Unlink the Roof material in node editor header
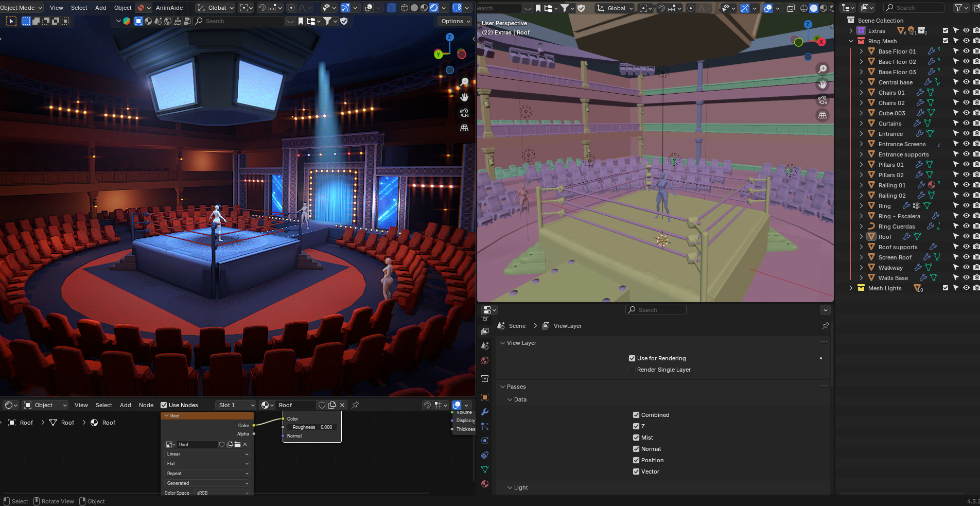 click(x=342, y=405)
